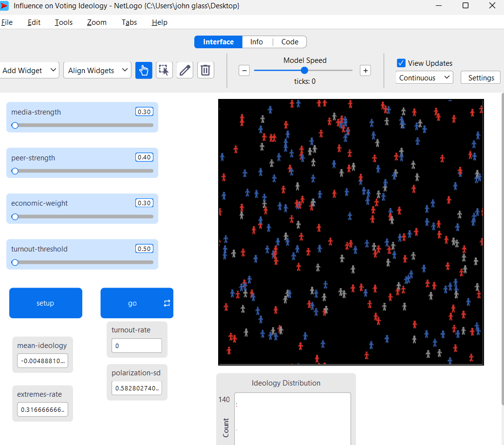Click the forever loop icon on go

167,303
